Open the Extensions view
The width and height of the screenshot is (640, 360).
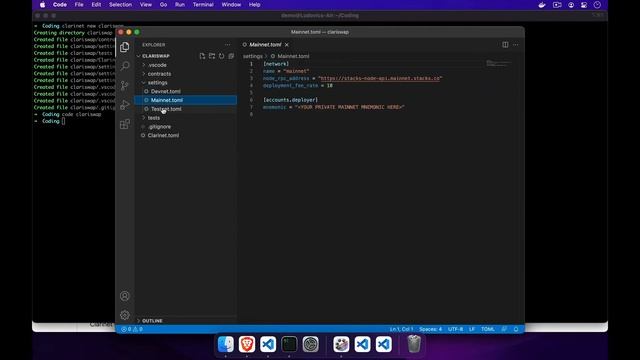(125, 124)
